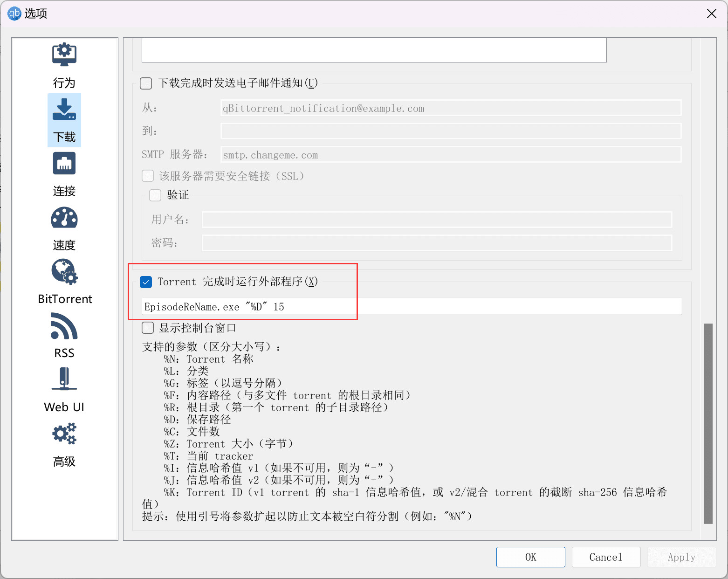Click the empty text box at top
Viewport: 728px width, 579px height.
(374, 50)
